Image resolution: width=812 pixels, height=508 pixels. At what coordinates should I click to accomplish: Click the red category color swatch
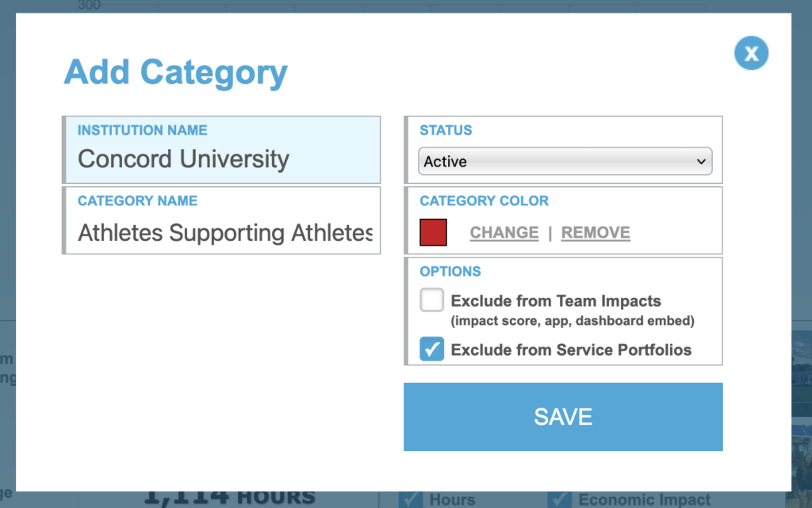(x=433, y=232)
